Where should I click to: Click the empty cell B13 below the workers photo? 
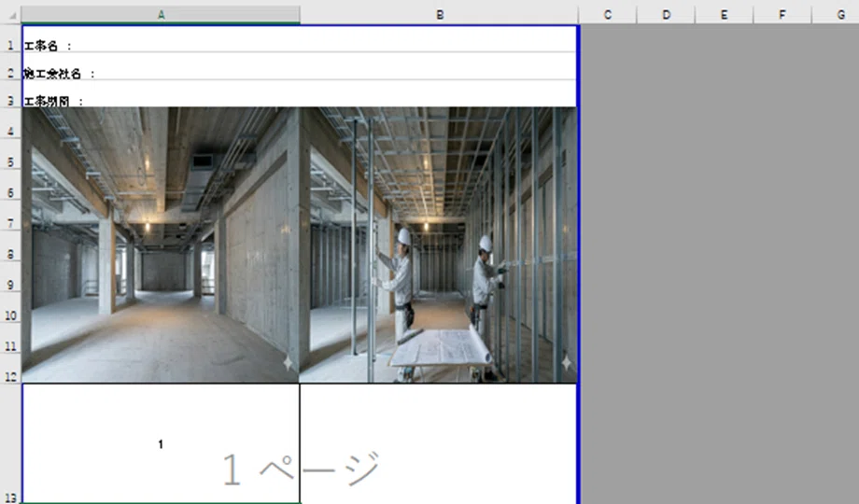(438, 443)
